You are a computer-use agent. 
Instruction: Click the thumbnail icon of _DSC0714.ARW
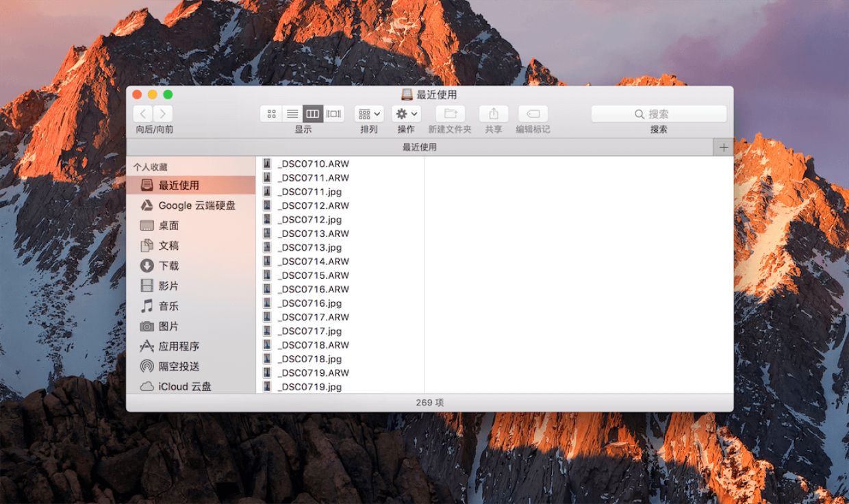[267, 262]
